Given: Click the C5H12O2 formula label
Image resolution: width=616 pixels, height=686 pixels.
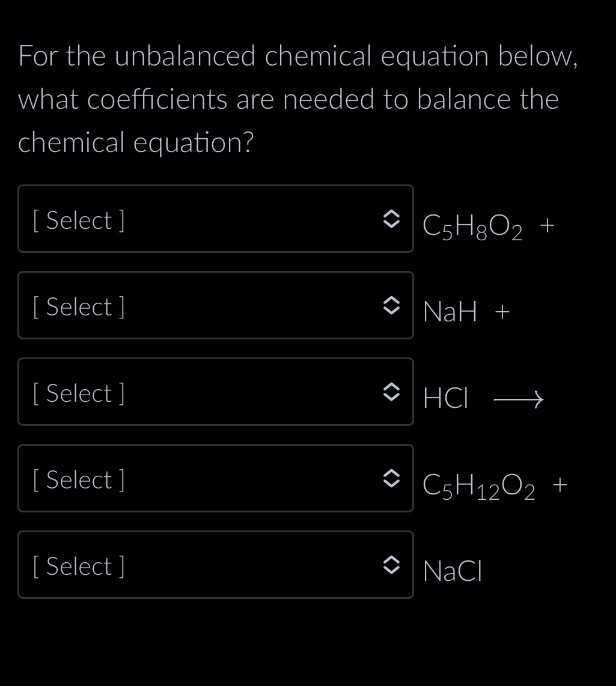Looking at the screenshot, I should 478,486.
